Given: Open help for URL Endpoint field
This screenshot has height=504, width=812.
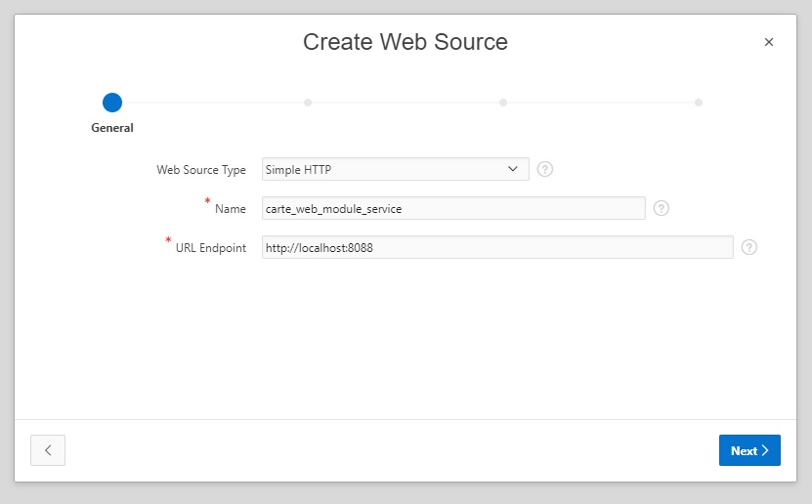Looking at the screenshot, I should tap(749, 247).
